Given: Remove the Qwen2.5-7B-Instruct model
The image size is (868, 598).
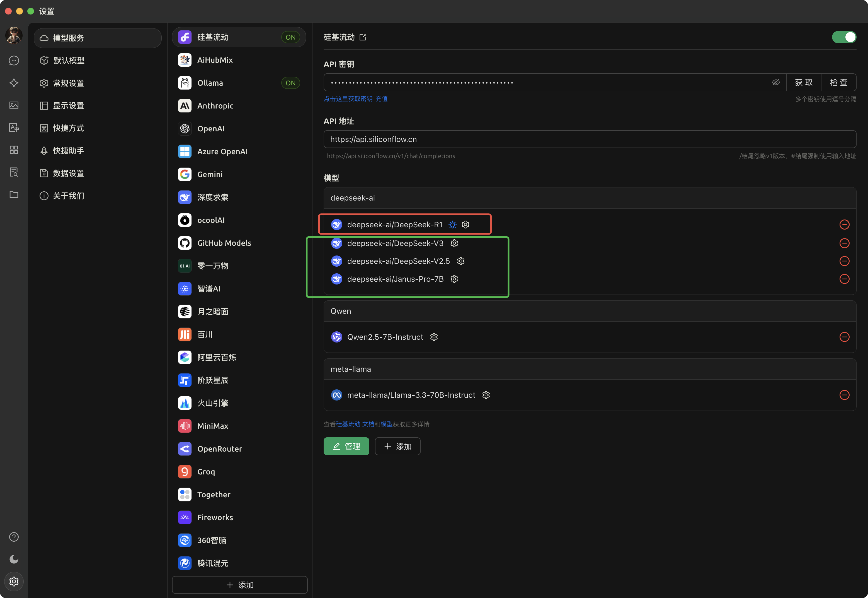Looking at the screenshot, I should pos(844,337).
